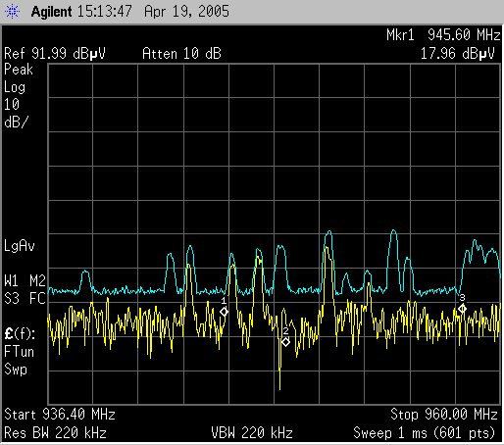Image resolution: width=504 pixels, height=445 pixels.
Task: Click the Log 10 dB/ scale label
Action: tap(17, 105)
